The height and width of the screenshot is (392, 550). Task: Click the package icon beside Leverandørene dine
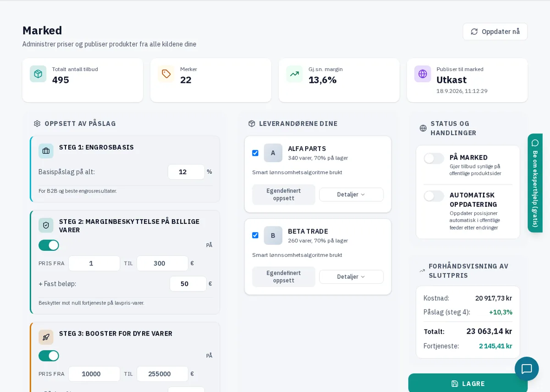pos(252,124)
